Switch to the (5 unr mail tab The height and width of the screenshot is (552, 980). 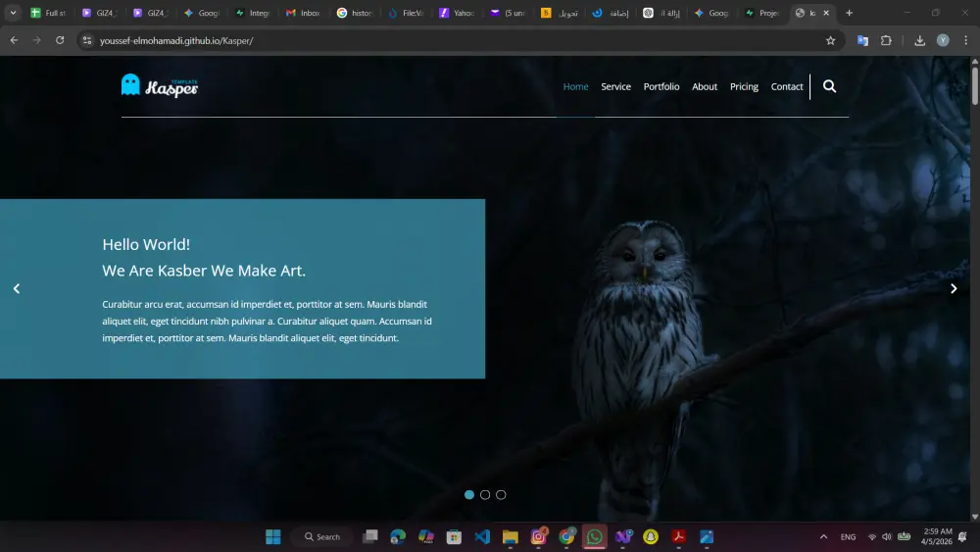point(508,13)
